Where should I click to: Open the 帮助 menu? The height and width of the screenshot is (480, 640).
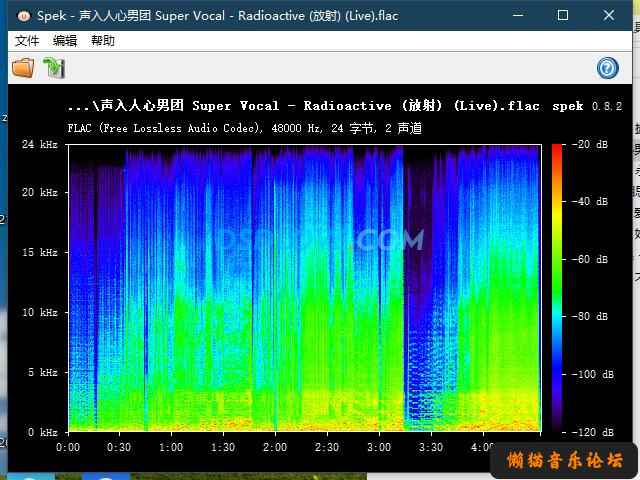102,41
